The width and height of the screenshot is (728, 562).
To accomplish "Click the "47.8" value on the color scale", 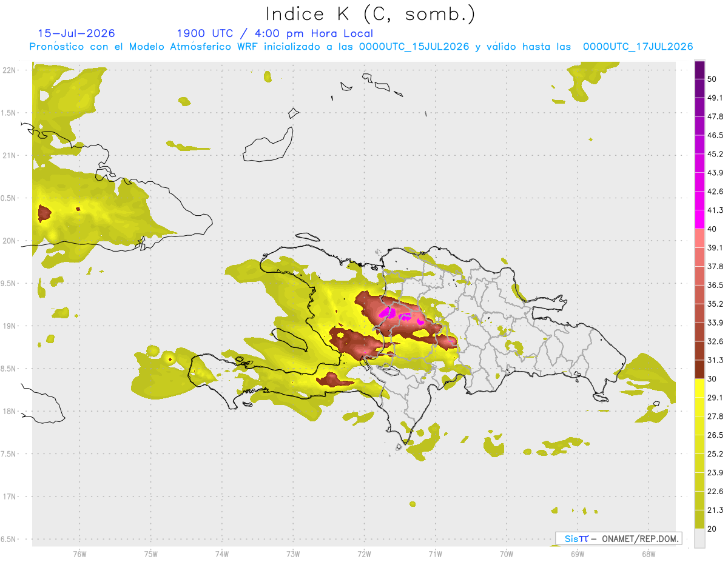I will point(715,116).
